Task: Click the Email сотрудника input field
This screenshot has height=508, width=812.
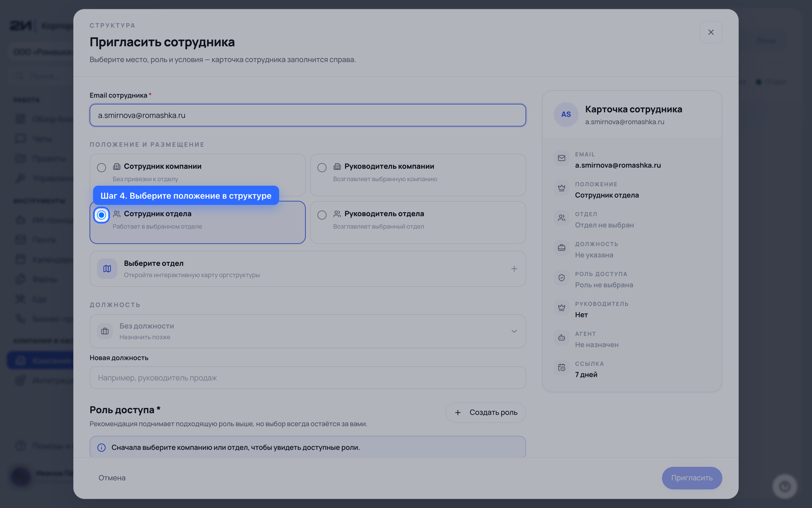Action: tap(307, 115)
